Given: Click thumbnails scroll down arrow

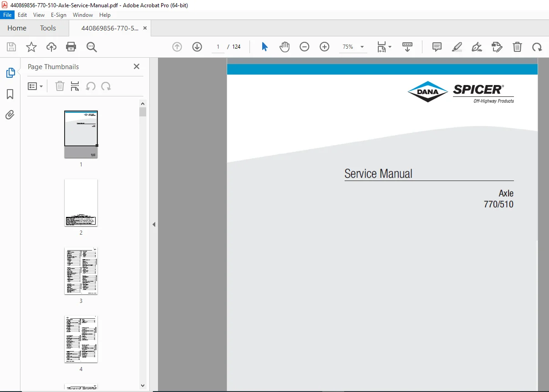Looking at the screenshot, I should pos(143,385).
